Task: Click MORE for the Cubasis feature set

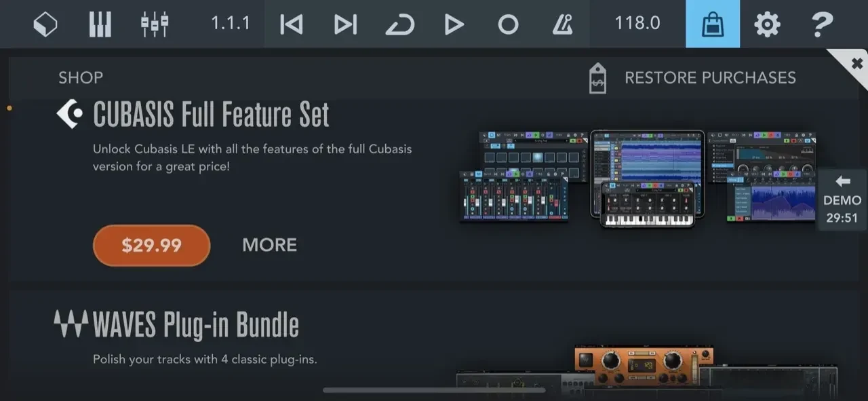Action: click(270, 245)
